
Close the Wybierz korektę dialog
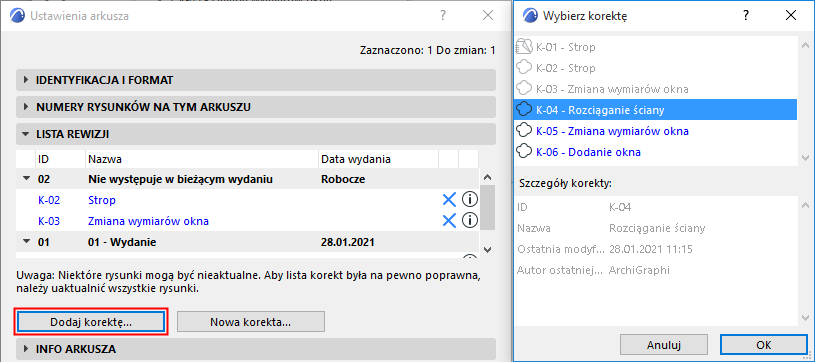pyautogui.click(x=791, y=16)
